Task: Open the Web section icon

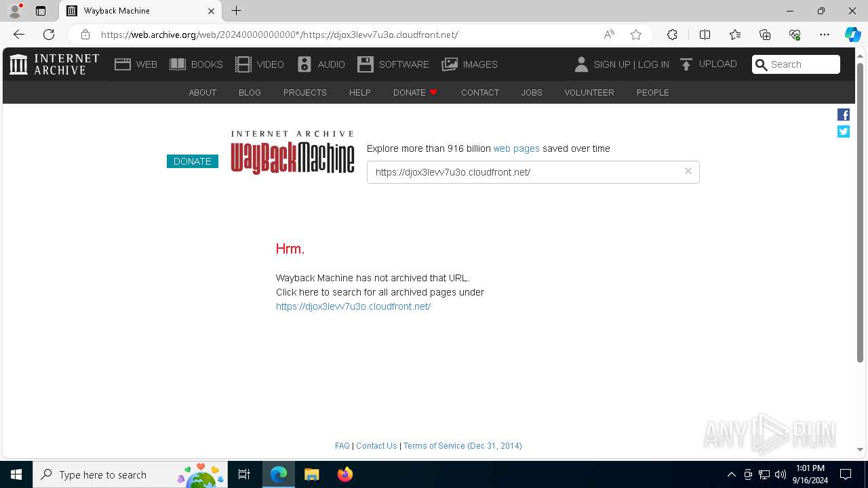Action: (x=123, y=64)
